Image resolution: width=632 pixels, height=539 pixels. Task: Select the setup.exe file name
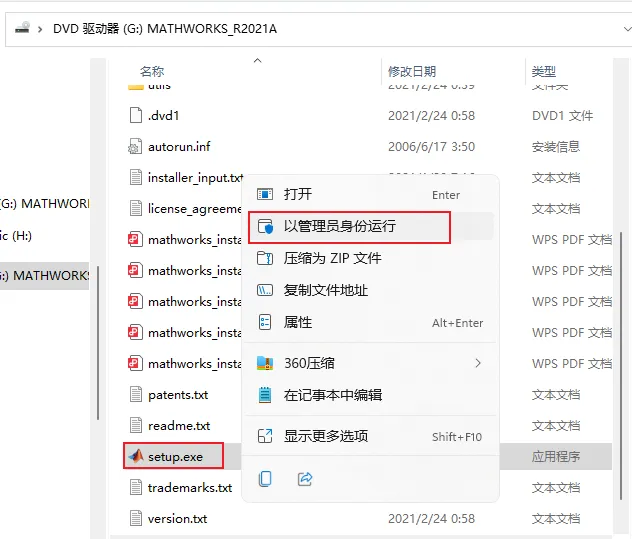coord(175,457)
